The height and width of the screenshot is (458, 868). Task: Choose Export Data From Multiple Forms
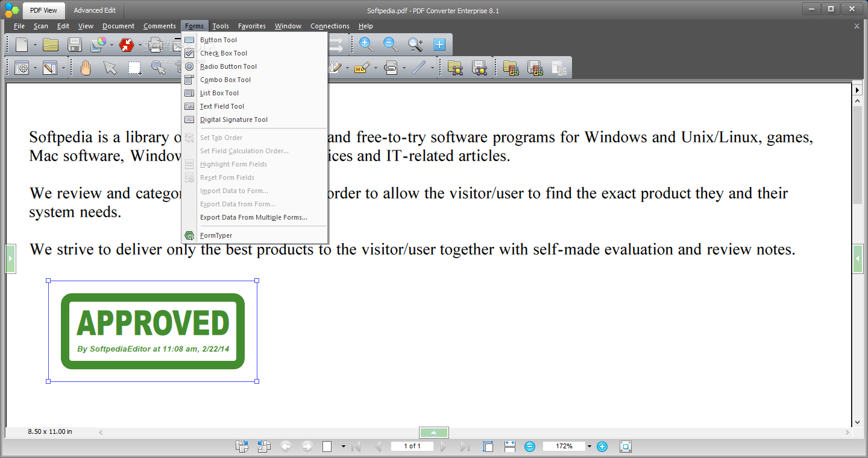point(254,217)
